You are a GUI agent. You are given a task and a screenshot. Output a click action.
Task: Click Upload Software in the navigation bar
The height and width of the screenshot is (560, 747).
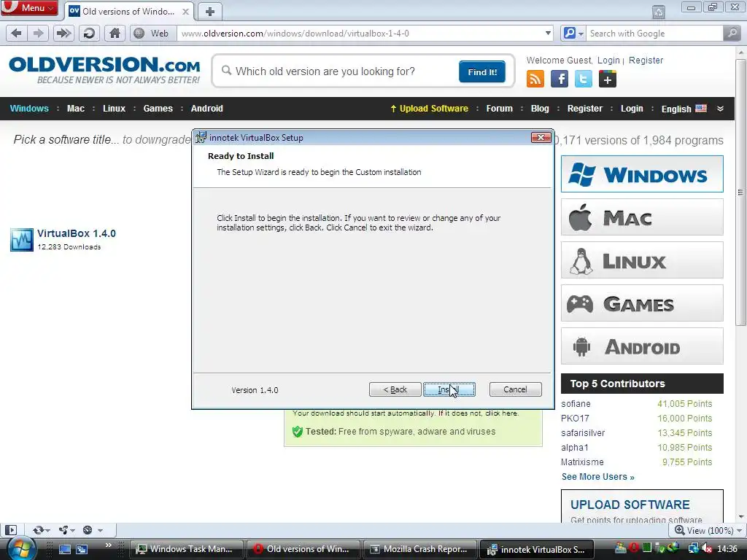tap(429, 109)
